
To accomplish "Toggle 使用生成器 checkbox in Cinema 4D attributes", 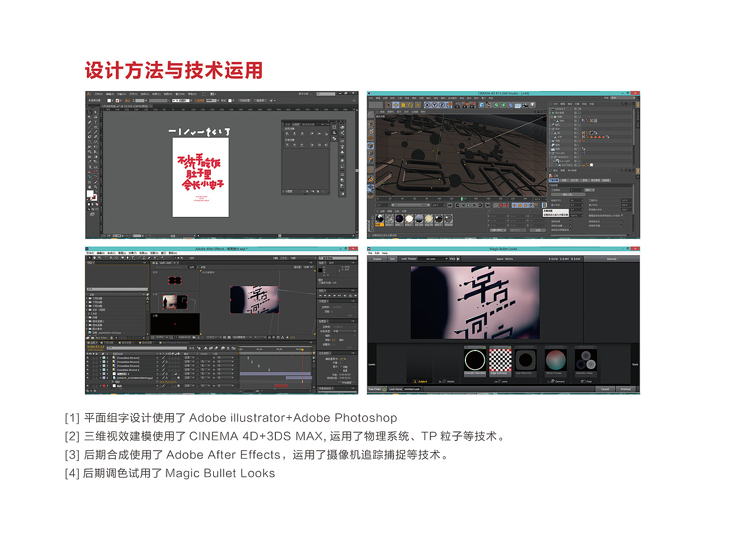I will 571,226.
